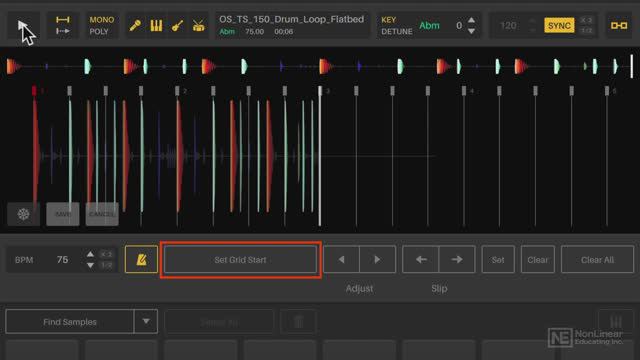Open the Find Samples dropdown arrow
Viewport: 640px width, 360px height.
146,322
